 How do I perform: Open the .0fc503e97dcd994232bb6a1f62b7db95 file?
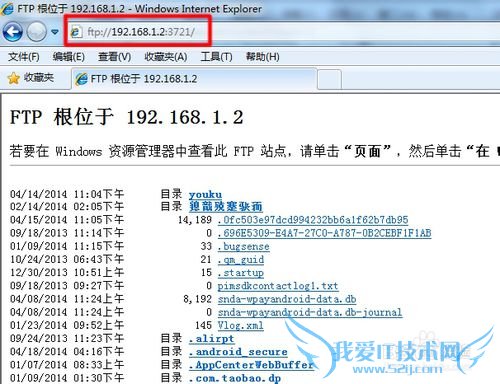313,220
